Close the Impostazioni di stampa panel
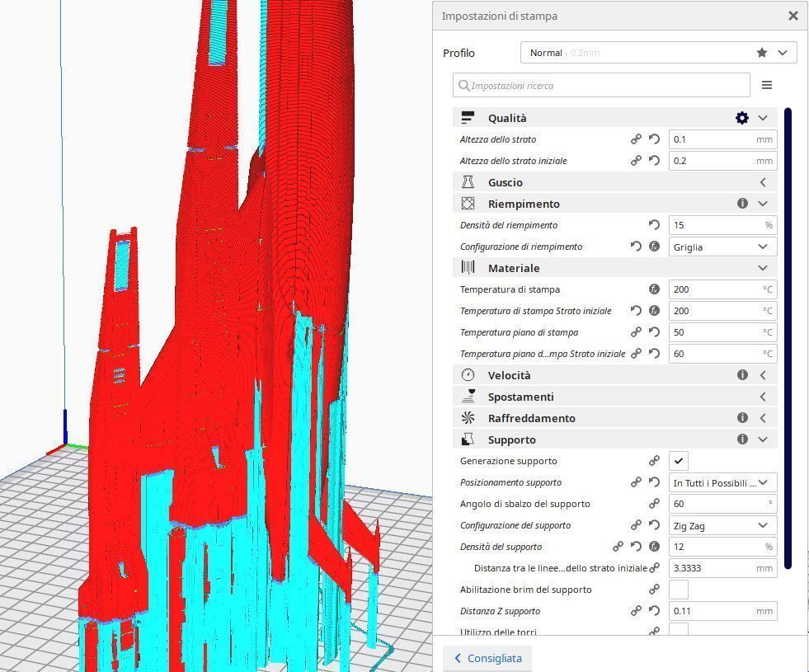This screenshot has width=809, height=672. click(x=793, y=16)
